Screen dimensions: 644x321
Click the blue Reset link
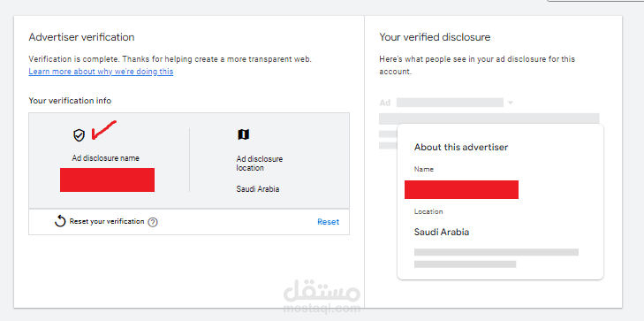click(328, 222)
